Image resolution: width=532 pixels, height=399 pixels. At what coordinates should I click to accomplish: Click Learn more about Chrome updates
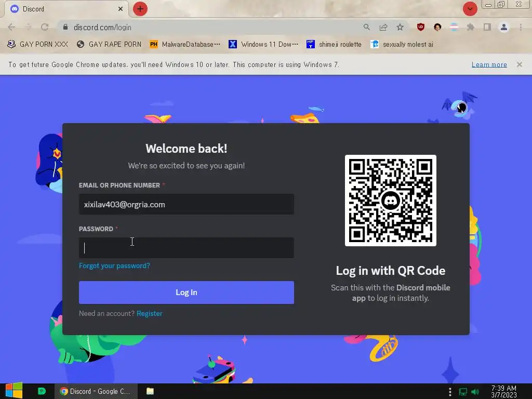click(489, 64)
